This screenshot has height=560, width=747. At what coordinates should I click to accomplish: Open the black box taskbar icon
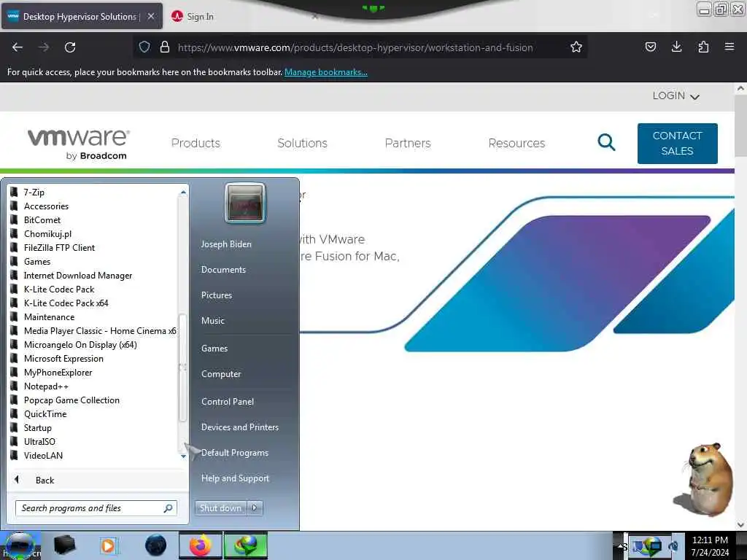[x=64, y=545]
